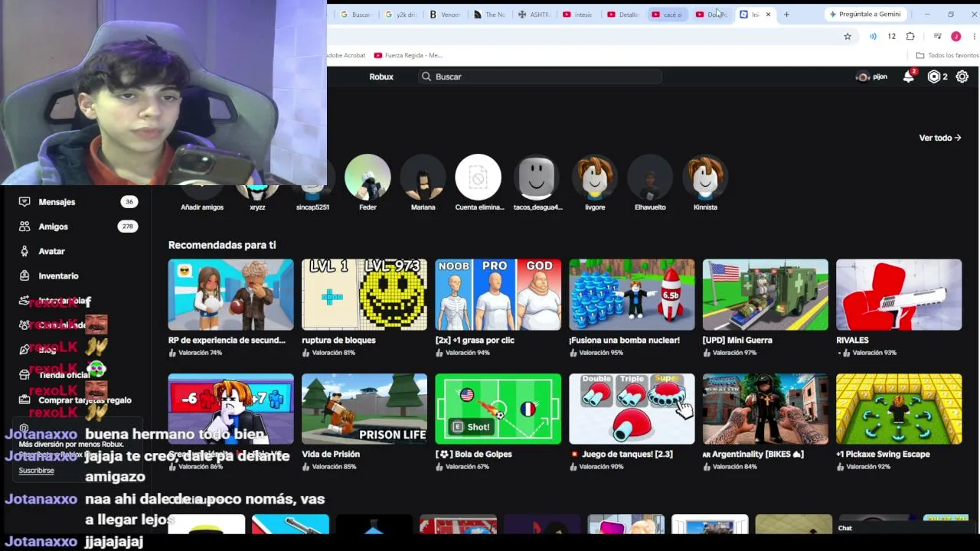The width and height of the screenshot is (980, 551).
Task: Open Argentinality [BIKES] game thumbnail
Action: coord(765,409)
